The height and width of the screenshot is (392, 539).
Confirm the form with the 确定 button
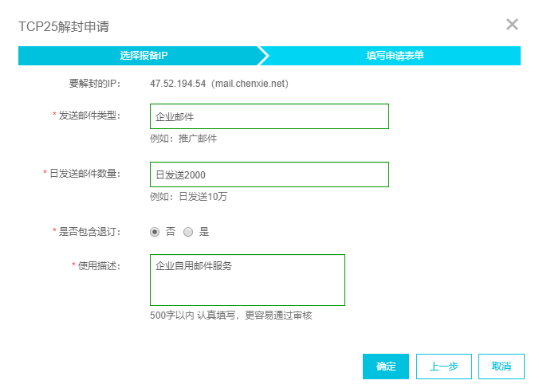(386, 367)
